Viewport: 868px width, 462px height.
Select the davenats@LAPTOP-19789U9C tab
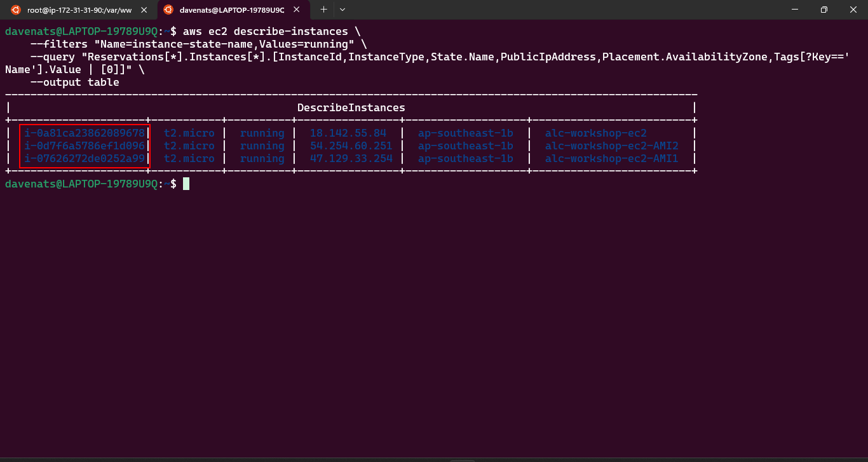pyautogui.click(x=232, y=10)
